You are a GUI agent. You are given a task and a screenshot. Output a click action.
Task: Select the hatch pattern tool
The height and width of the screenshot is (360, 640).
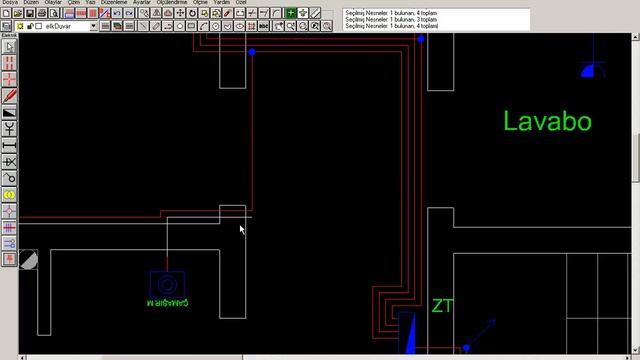pos(251,26)
